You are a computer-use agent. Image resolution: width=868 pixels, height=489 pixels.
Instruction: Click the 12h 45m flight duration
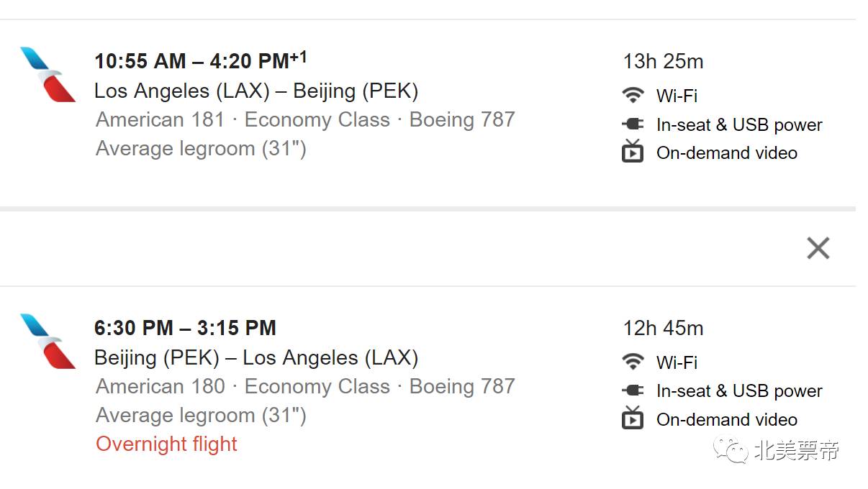pos(663,329)
